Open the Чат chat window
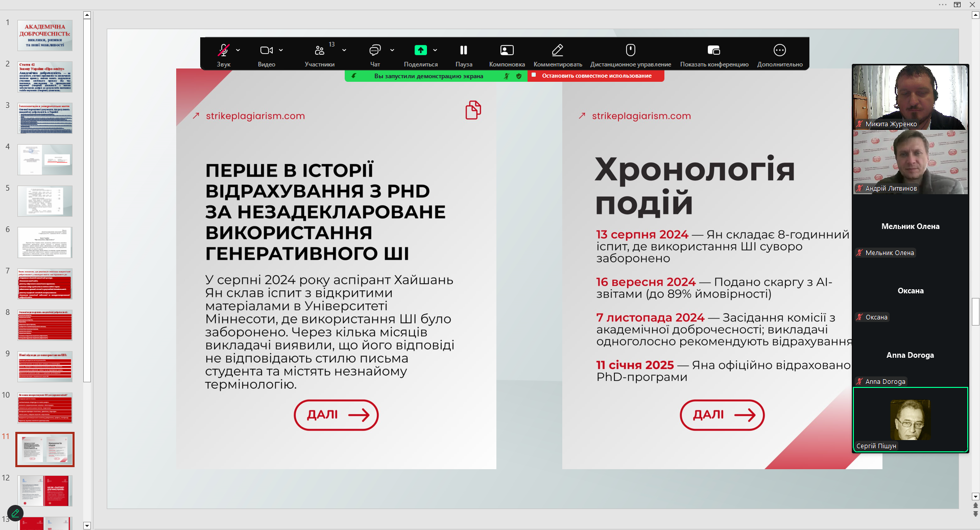980x530 pixels. click(375, 50)
